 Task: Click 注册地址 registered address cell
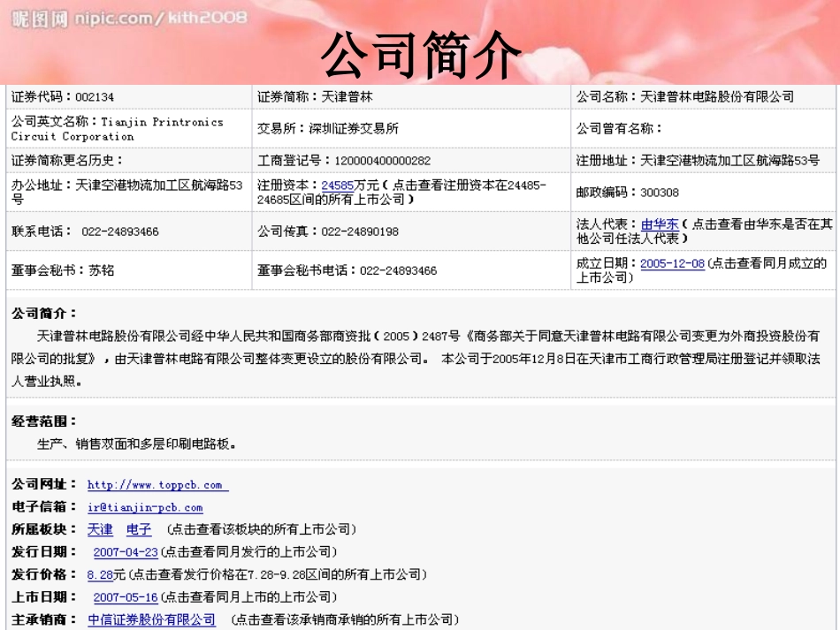[704, 160]
